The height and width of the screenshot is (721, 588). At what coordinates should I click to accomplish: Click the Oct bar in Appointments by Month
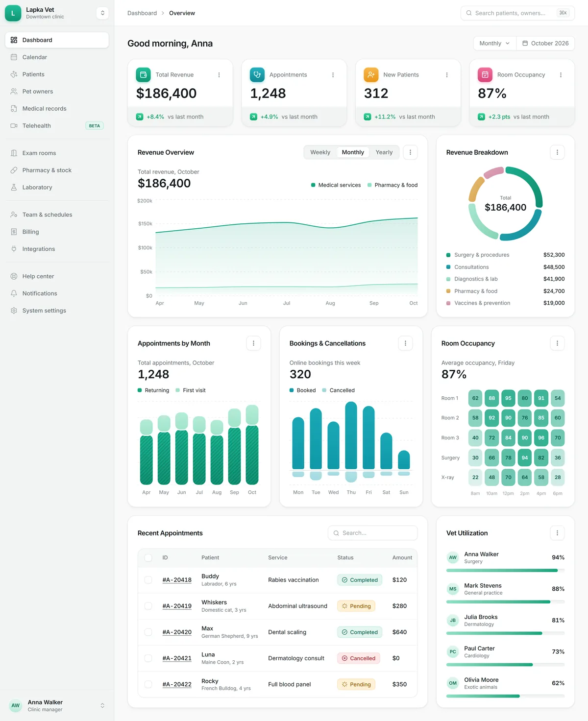pyautogui.click(x=252, y=445)
